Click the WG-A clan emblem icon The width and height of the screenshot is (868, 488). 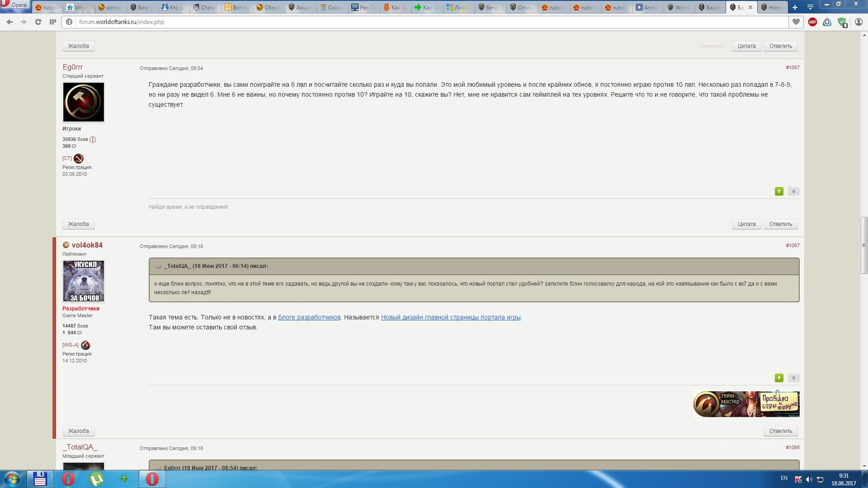pos(85,345)
